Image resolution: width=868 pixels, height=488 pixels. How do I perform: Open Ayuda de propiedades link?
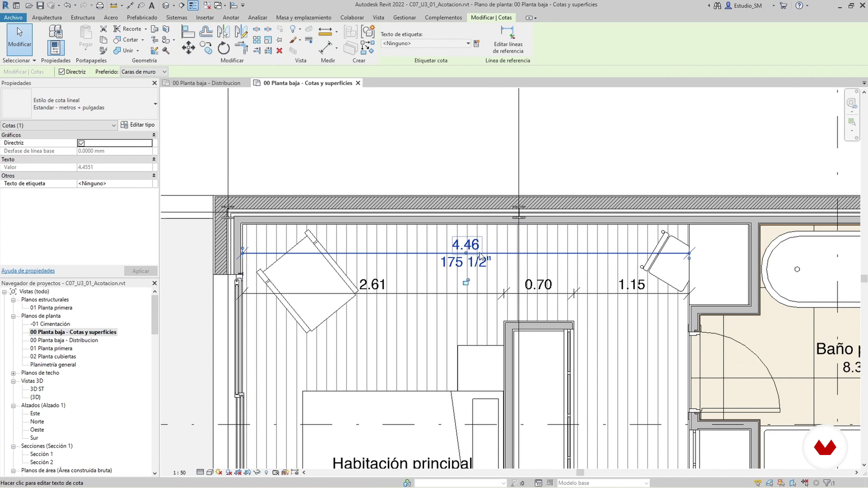28,271
